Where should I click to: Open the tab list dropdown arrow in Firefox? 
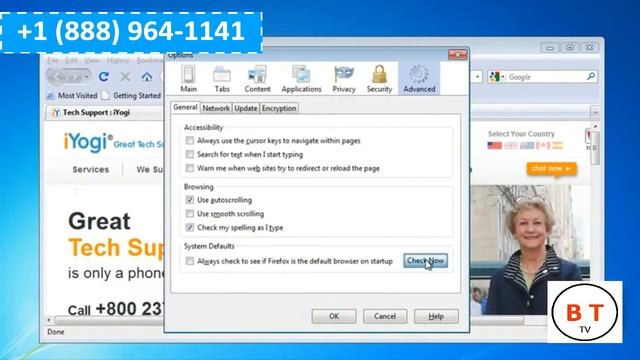(595, 112)
